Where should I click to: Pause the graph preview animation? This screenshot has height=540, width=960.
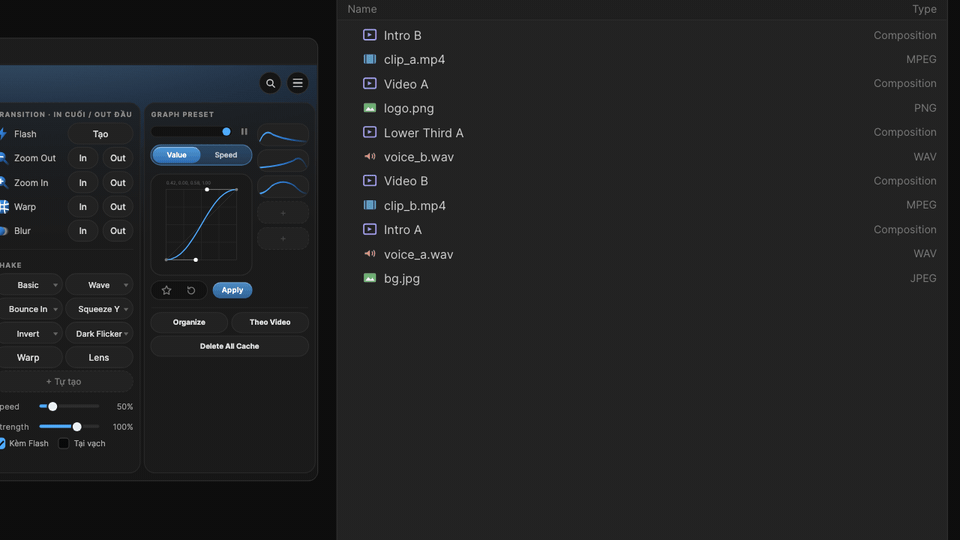point(244,132)
